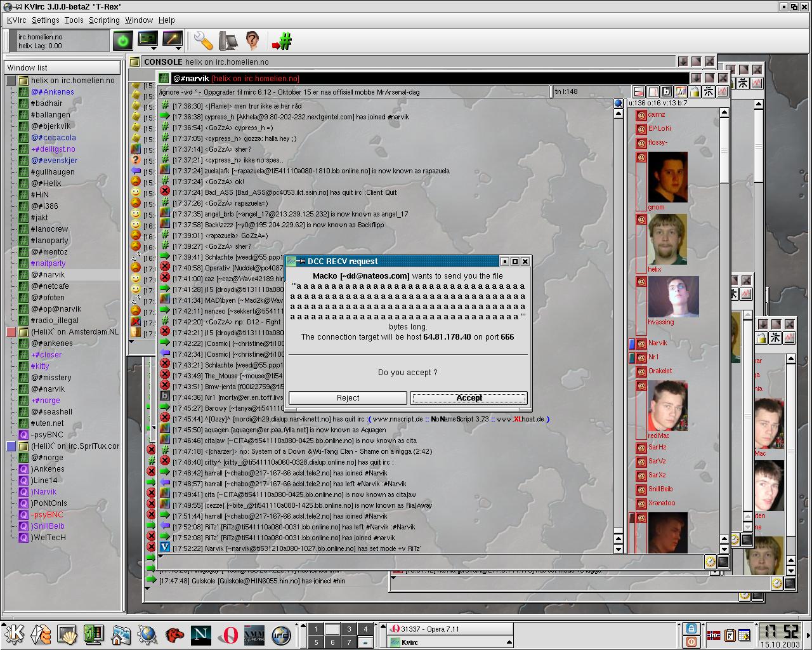Click the channel mode 'M' icon in #narvik
The image size is (812, 650).
click(681, 92)
